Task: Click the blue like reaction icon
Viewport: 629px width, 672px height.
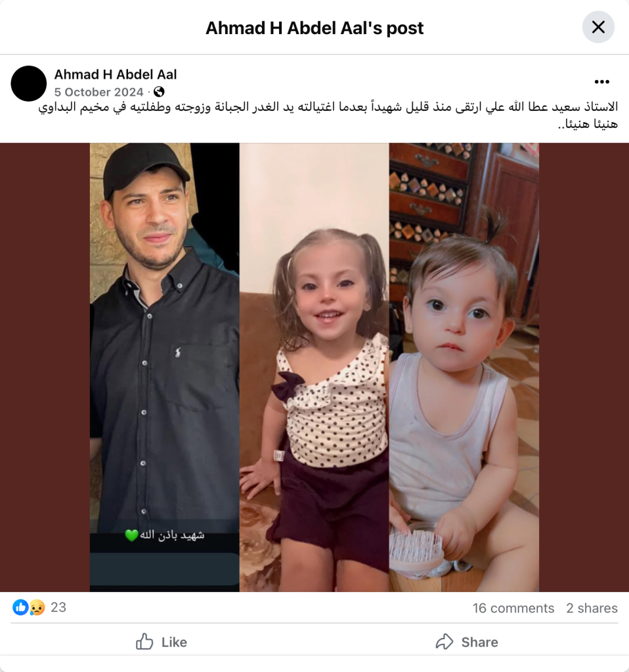Action: (20, 607)
